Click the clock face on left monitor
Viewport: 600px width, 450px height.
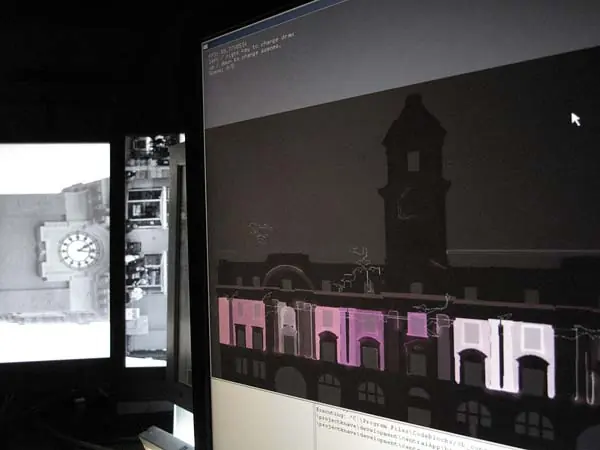pyautogui.click(x=78, y=250)
